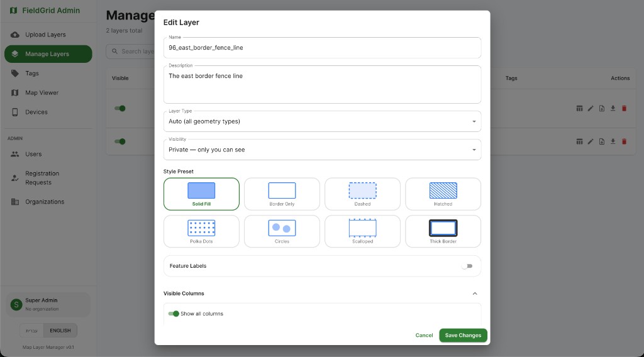Pick the Circles style preset
Viewport: 644px width, 357px height.
(x=282, y=231)
